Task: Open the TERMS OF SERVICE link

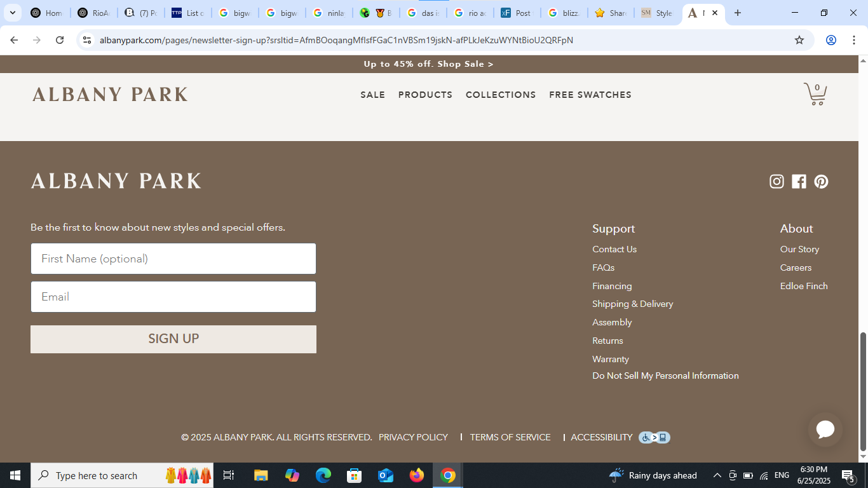Action: click(x=510, y=437)
